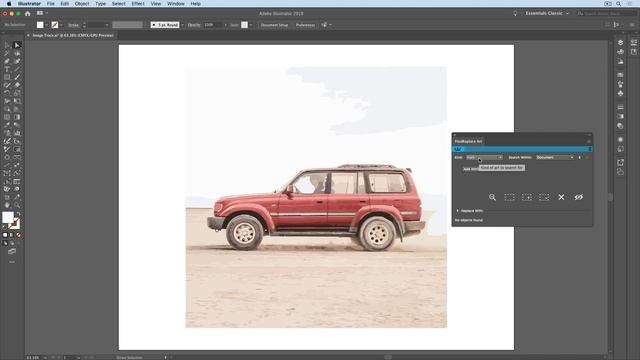Open the fill color dropdown in control bar

click(x=47, y=25)
